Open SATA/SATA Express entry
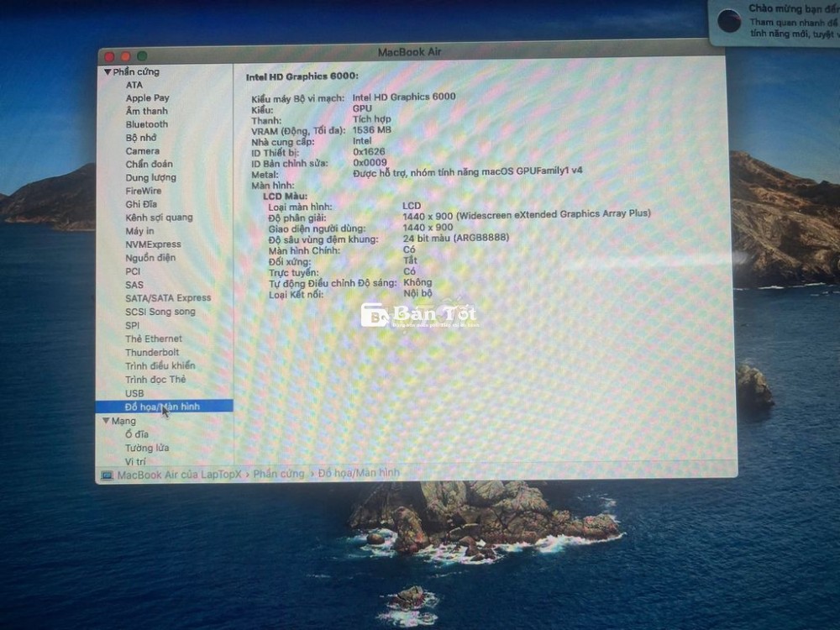 [x=168, y=298]
